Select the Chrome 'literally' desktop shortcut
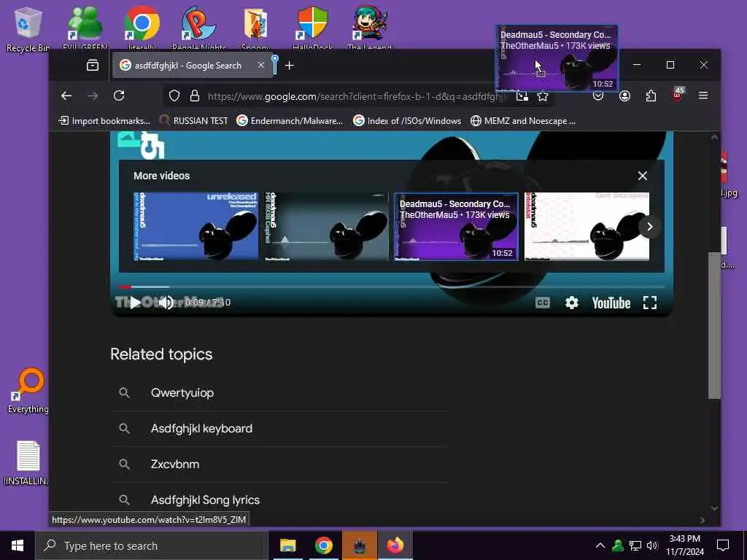Screen dimensions: 747x560 pos(142,28)
